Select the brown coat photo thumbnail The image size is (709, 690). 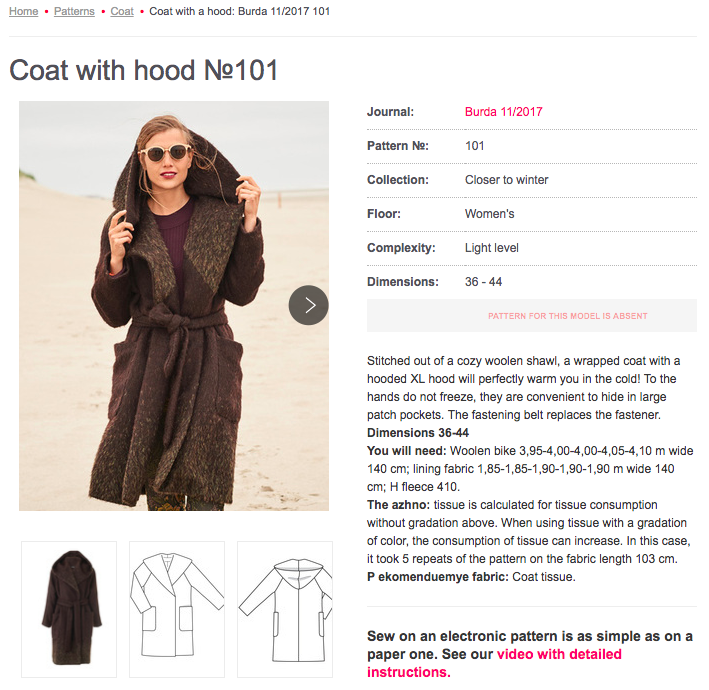point(69,608)
